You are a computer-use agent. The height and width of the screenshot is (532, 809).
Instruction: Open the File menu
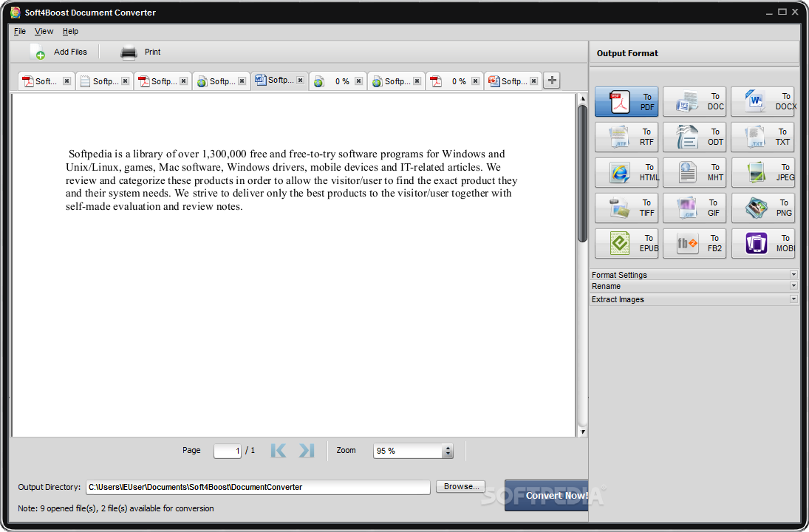click(x=20, y=32)
